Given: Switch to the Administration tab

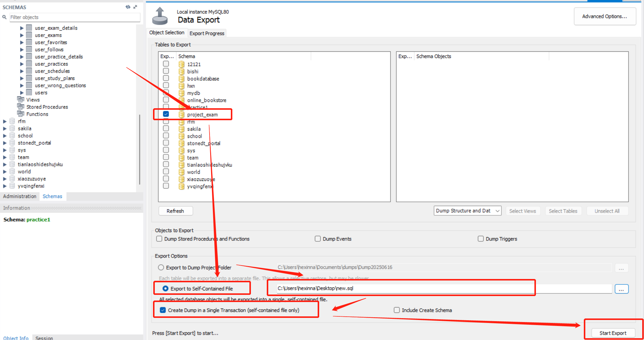Looking at the screenshot, I should (x=19, y=196).
